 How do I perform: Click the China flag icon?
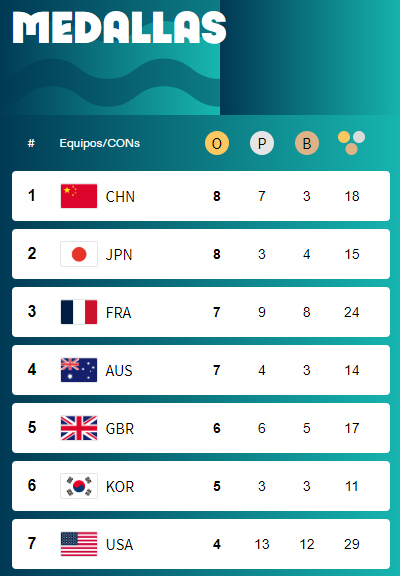click(79, 196)
